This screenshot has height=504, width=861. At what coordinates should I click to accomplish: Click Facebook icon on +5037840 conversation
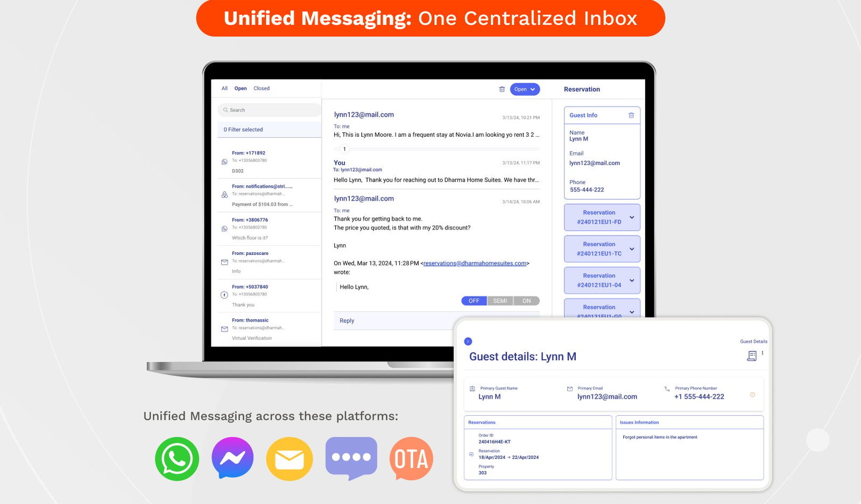[224, 295]
